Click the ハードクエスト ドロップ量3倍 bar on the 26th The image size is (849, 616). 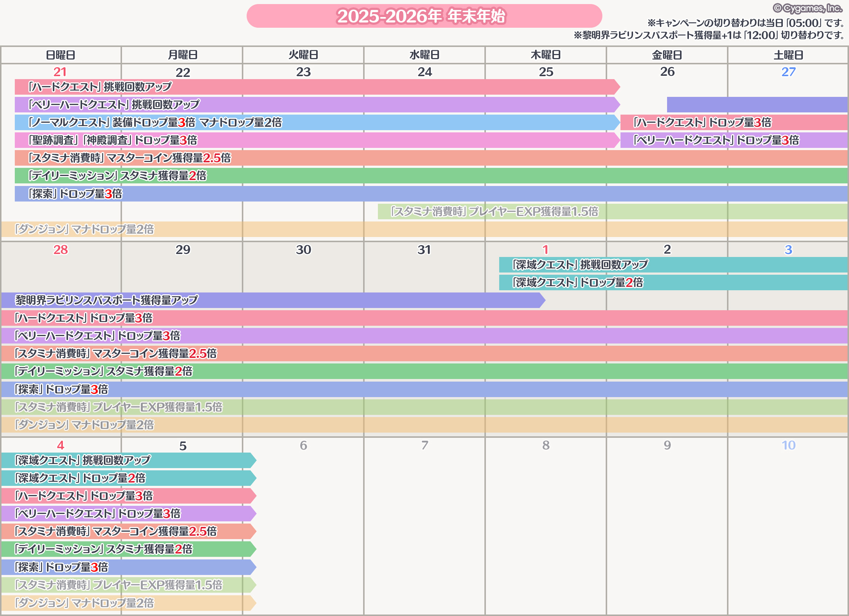pyautogui.click(x=702, y=122)
